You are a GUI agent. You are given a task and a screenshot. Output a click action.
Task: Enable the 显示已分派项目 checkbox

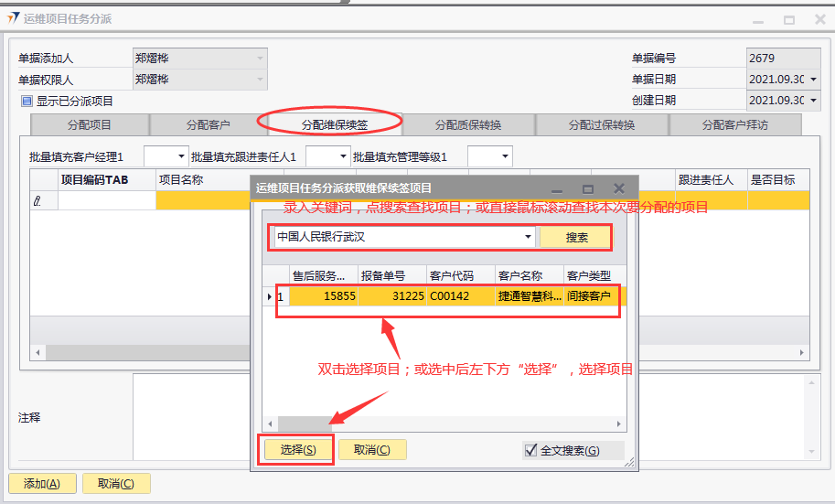click(27, 102)
